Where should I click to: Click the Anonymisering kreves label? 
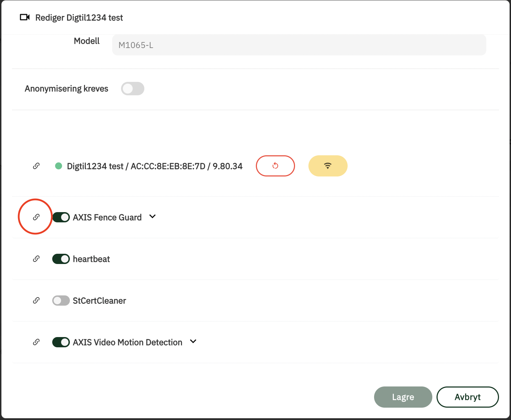(x=66, y=89)
